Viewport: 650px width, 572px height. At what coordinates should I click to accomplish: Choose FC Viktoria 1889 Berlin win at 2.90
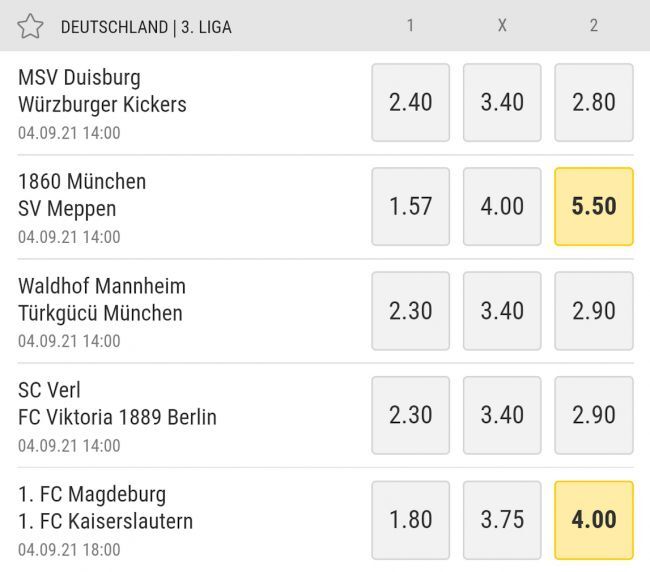(x=594, y=414)
